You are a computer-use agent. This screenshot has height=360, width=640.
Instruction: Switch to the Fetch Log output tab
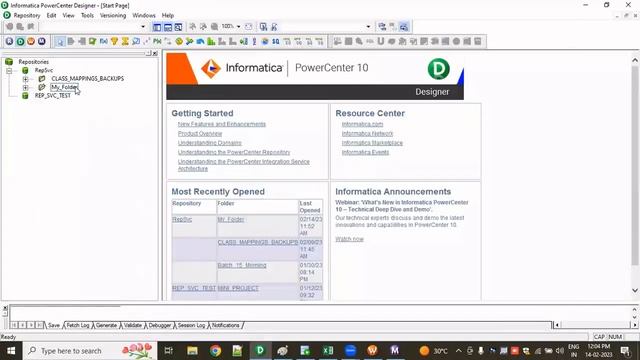[x=78, y=325]
